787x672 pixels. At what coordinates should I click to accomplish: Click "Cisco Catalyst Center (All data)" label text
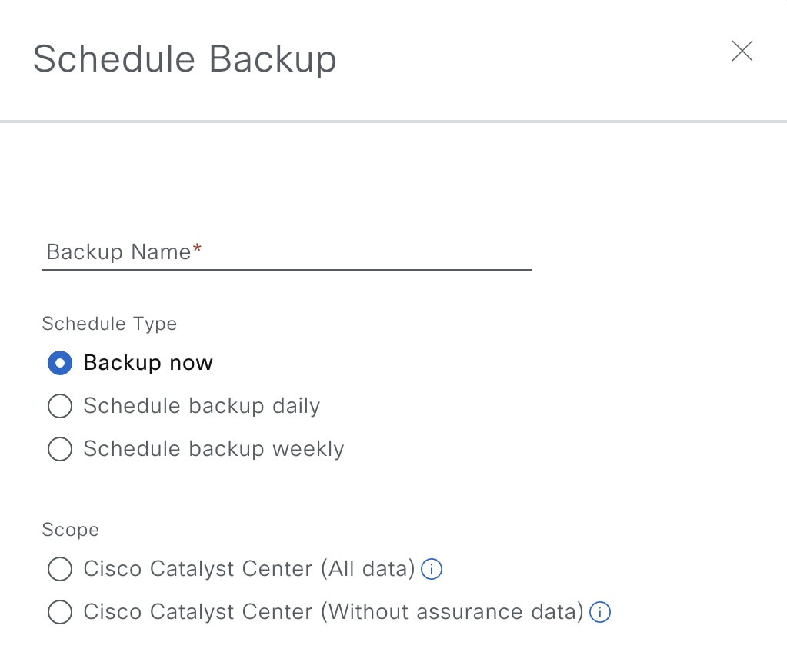[249, 569]
